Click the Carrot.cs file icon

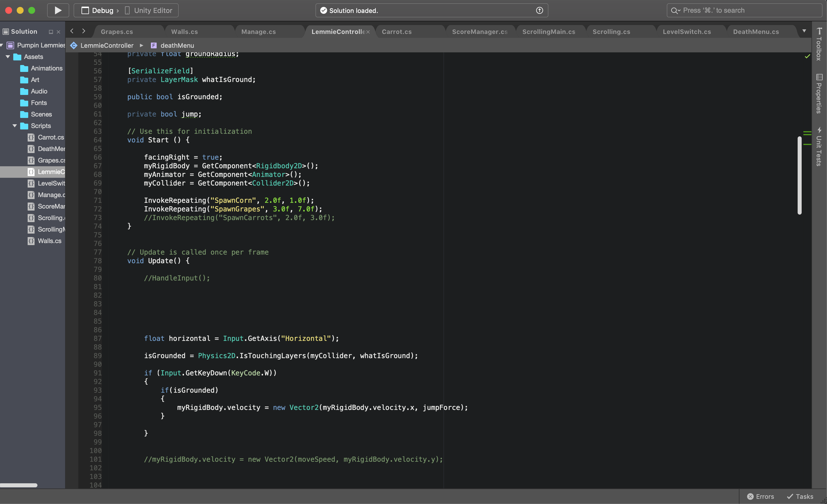31,137
